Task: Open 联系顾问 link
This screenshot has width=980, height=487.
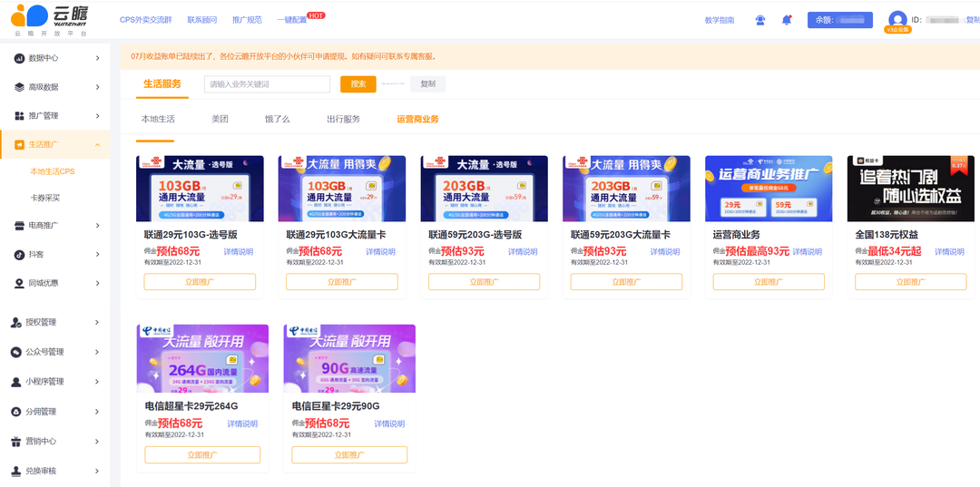Action: pos(201,20)
